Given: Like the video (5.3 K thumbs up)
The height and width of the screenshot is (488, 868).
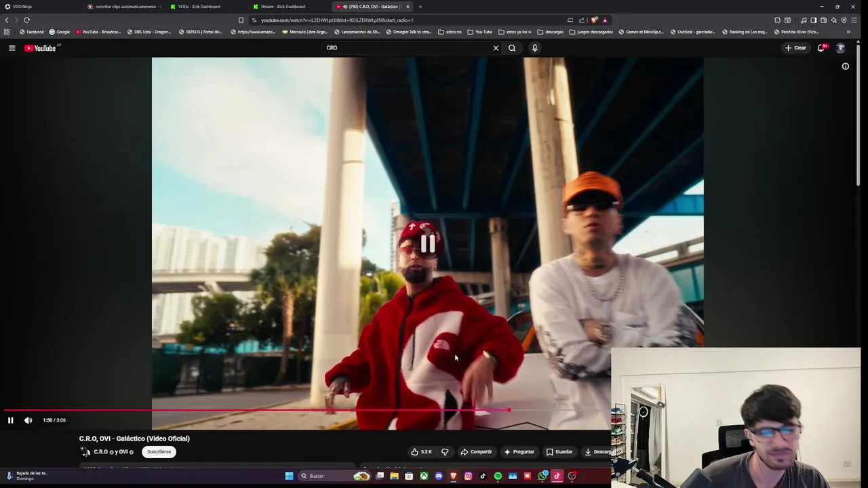Looking at the screenshot, I should [x=421, y=452].
